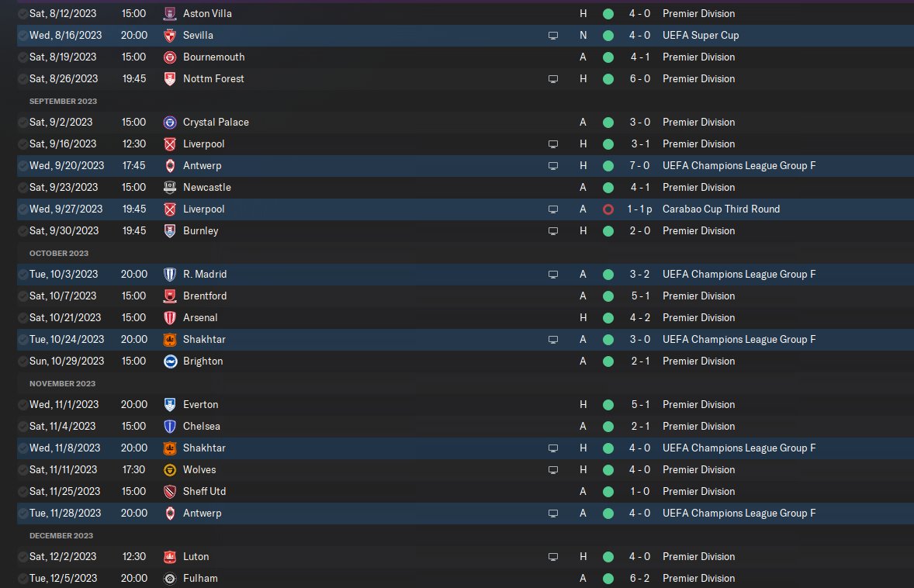Click the green win indicator on Arsenal row
Image resolution: width=914 pixels, height=588 pixels.
pos(608,318)
